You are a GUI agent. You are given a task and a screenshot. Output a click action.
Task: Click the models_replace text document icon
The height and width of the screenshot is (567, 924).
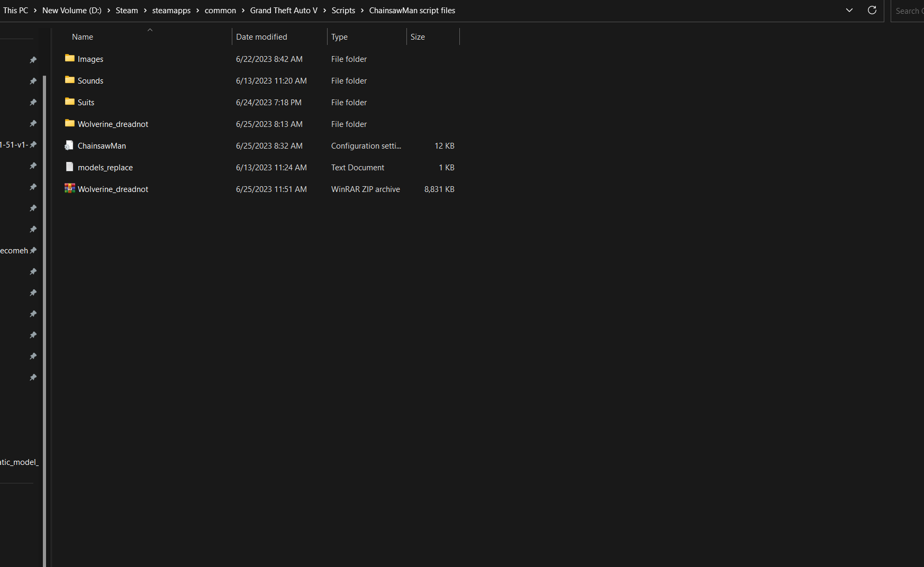[69, 167]
